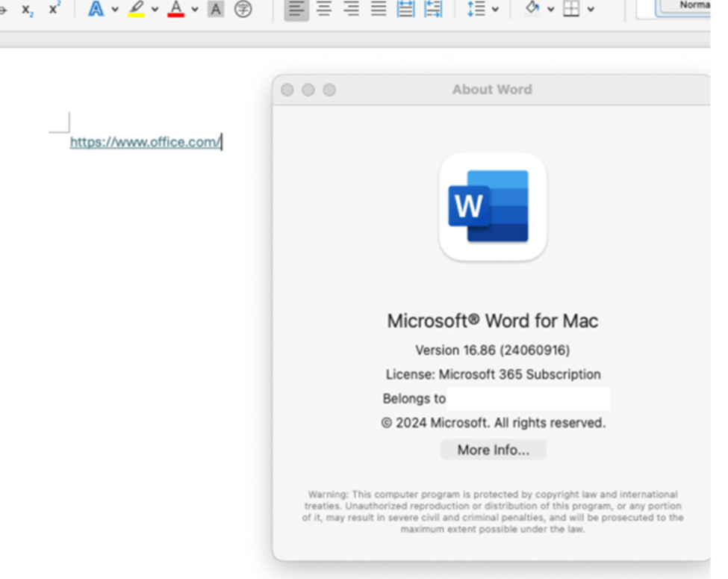The width and height of the screenshot is (728, 579).
Task: Click the 'Belongs to' label
Action: (414, 399)
